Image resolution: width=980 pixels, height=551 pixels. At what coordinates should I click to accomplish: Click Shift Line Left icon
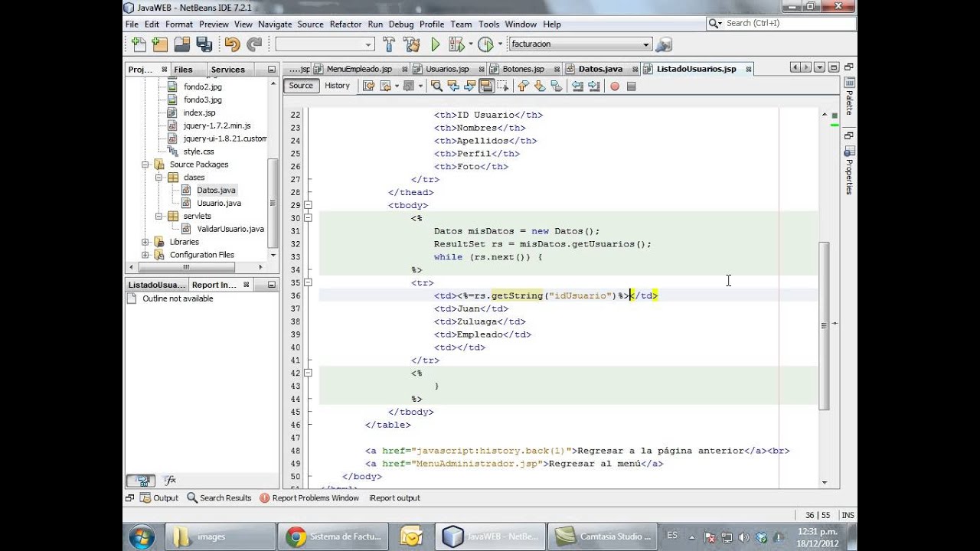click(577, 86)
